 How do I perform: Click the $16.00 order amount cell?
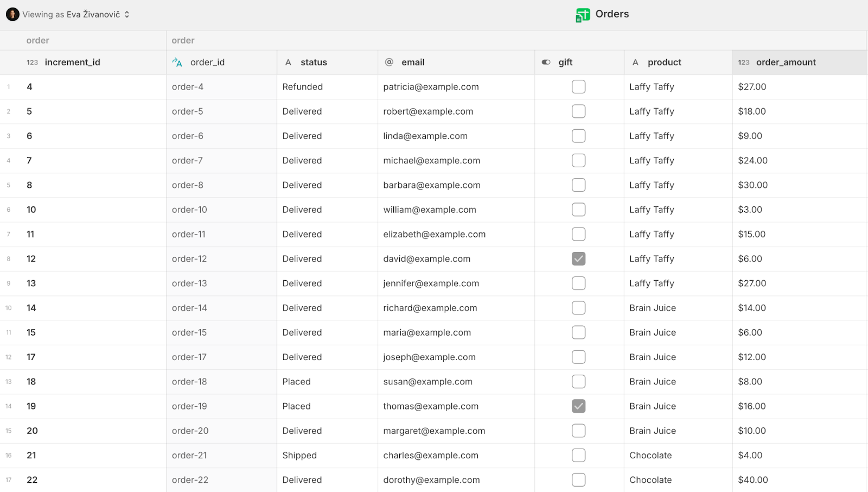[800, 406]
